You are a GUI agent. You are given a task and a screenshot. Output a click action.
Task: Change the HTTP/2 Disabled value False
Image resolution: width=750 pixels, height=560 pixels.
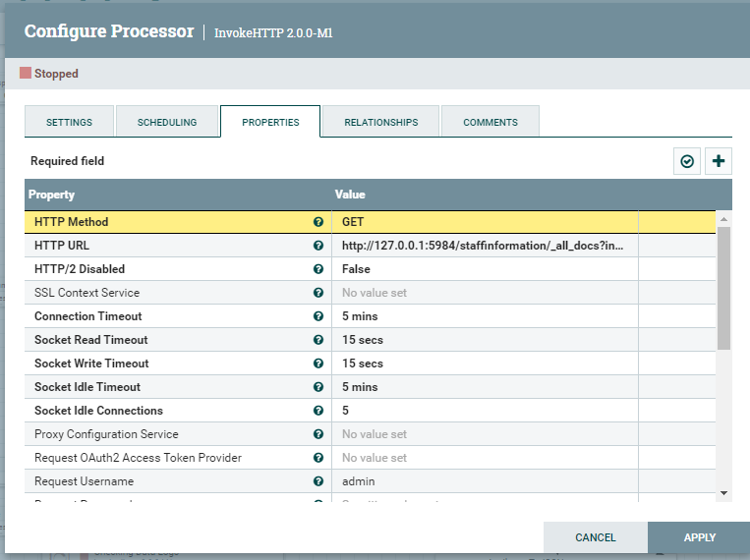pyautogui.click(x=484, y=269)
